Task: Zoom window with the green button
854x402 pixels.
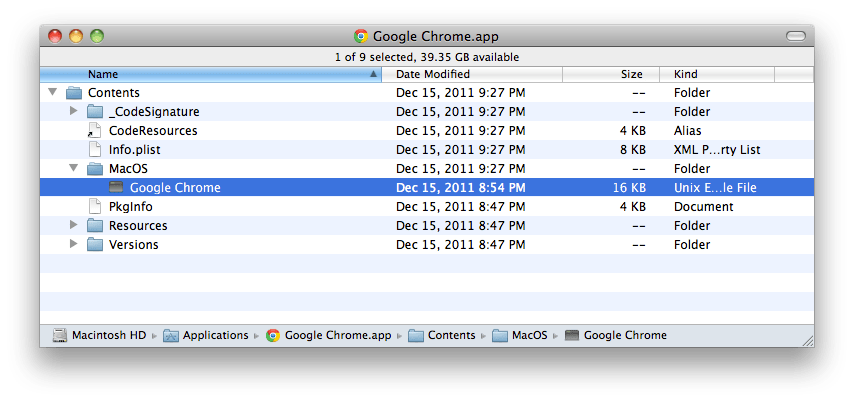Action: point(97,36)
